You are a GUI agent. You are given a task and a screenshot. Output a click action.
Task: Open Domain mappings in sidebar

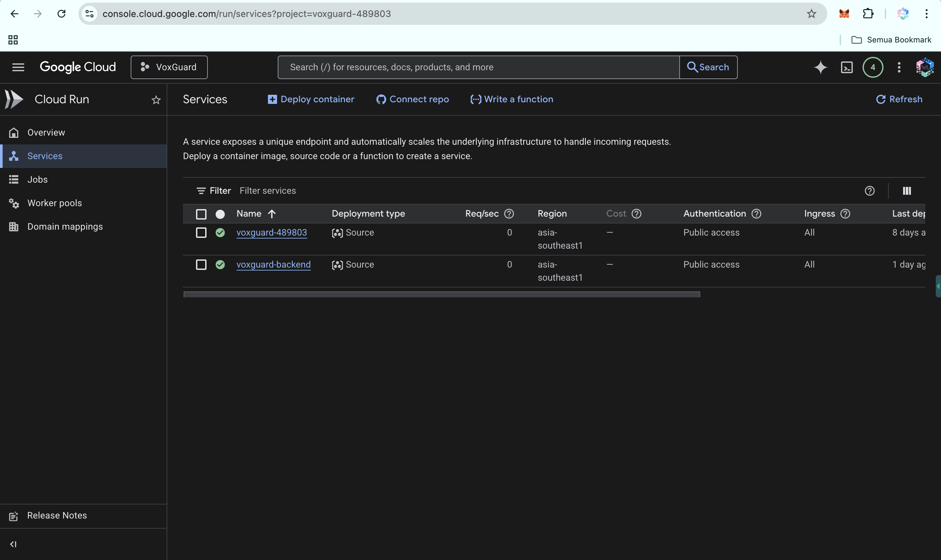(65, 227)
